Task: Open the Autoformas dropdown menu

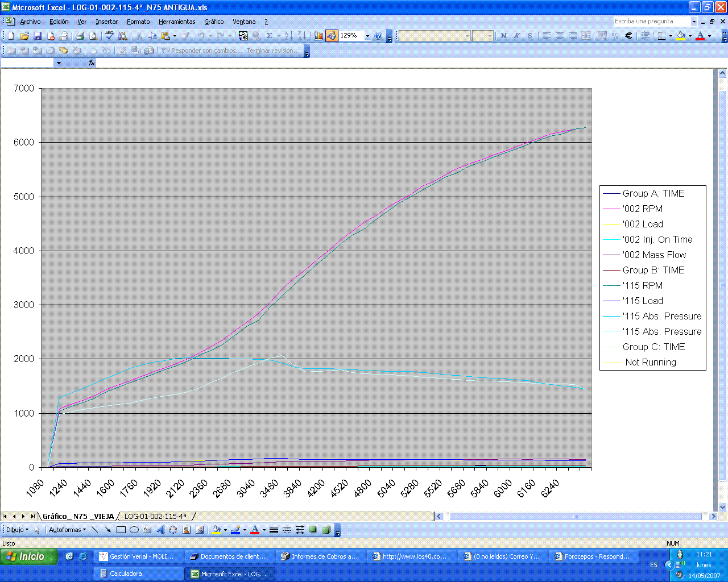Action: [67, 530]
